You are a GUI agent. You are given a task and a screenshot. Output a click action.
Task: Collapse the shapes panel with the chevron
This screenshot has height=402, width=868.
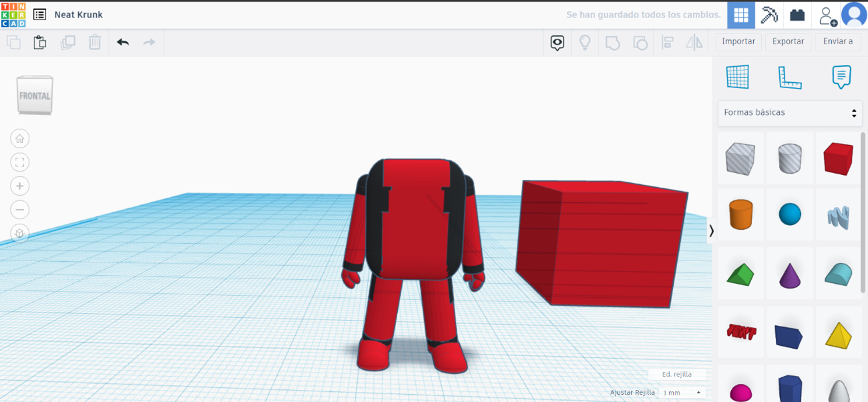coord(711,232)
